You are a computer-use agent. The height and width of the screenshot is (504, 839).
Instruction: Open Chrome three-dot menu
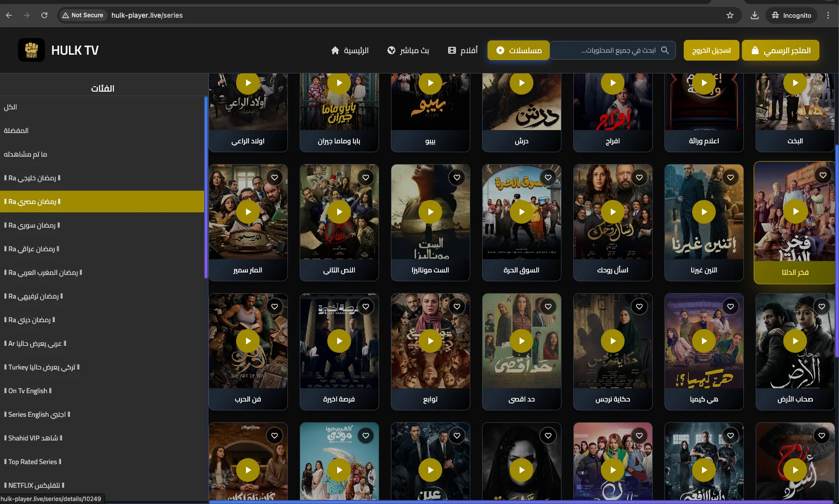[828, 15]
